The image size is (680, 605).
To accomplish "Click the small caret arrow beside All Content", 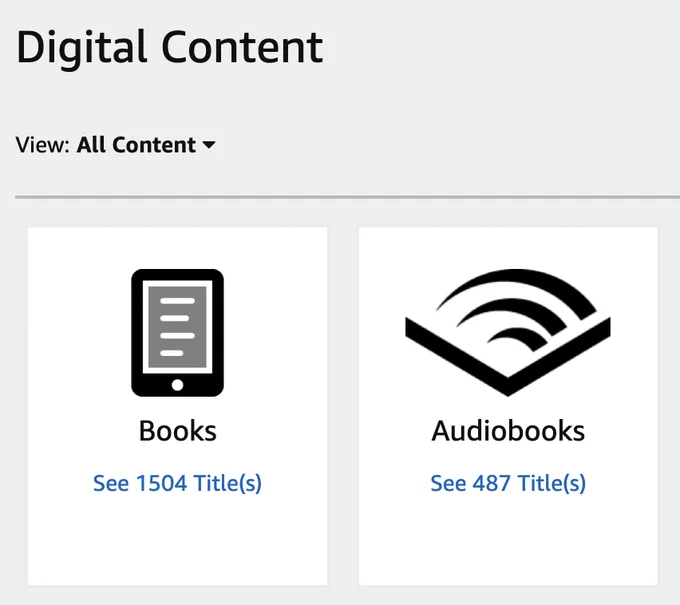I will click(x=209, y=145).
